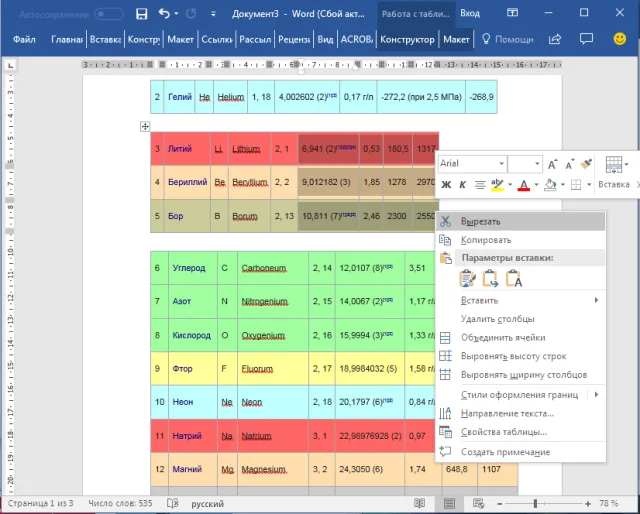Switch to Read Mode view icon
Viewport: 640px width, 514px height.
[419, 503]
